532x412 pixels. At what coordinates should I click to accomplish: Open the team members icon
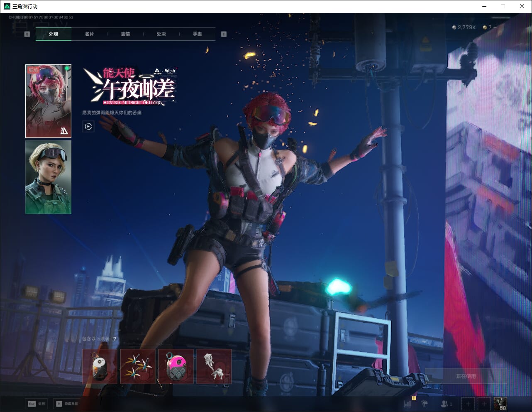click(x=446, y=404)
